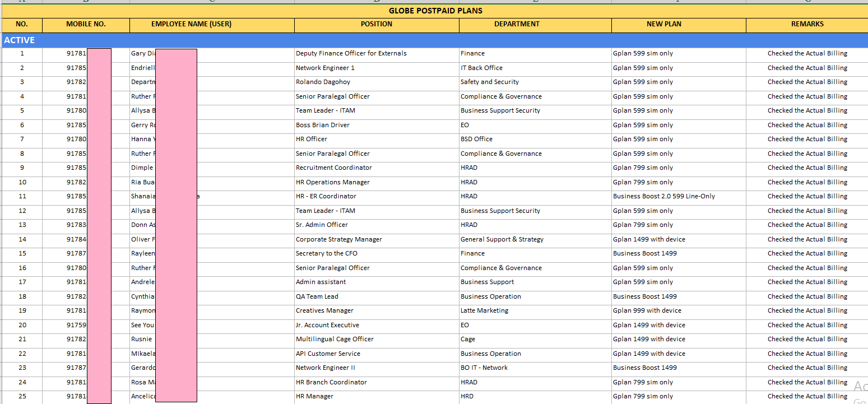The height and width of the screenshot is (404, 868).
Task: Select the 'HR - ER Coordinator' cell
Action: pyautogui.click(x=377, y=197)
